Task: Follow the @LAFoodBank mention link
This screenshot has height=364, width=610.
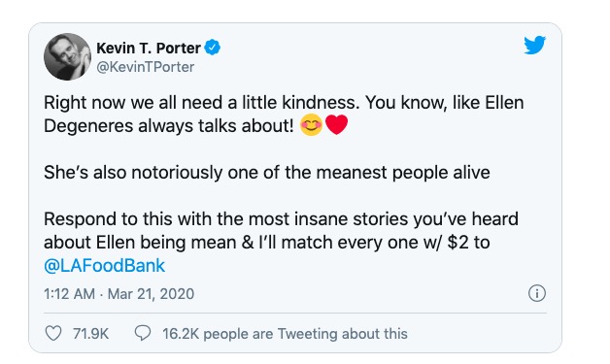Action: (104, 266)
